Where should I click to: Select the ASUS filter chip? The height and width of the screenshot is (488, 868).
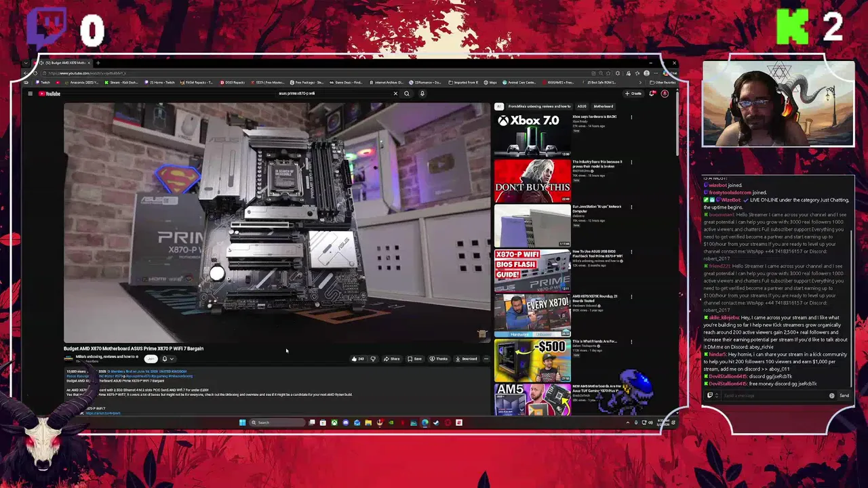click(582, 106)
